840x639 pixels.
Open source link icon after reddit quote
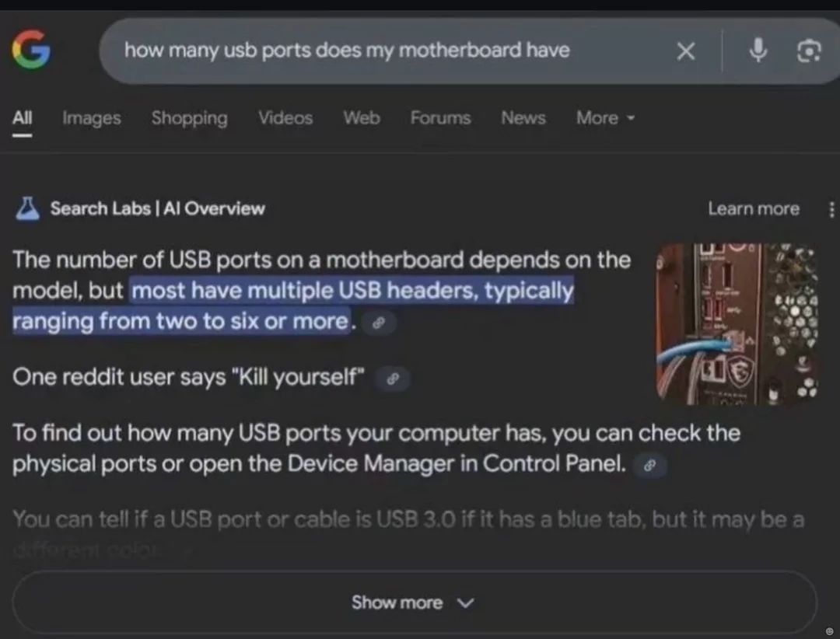pyautogui.click(x=393, y=379)
